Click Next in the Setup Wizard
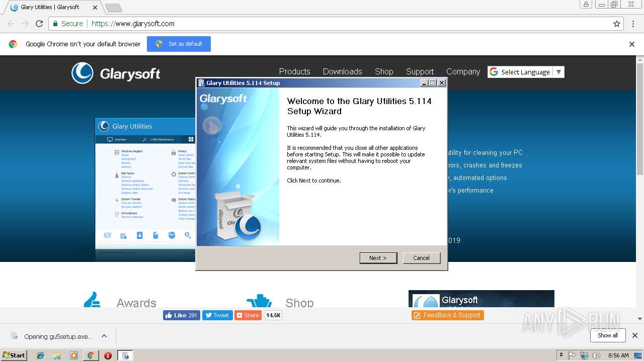The image size is (644, 362). pos(378,258)
